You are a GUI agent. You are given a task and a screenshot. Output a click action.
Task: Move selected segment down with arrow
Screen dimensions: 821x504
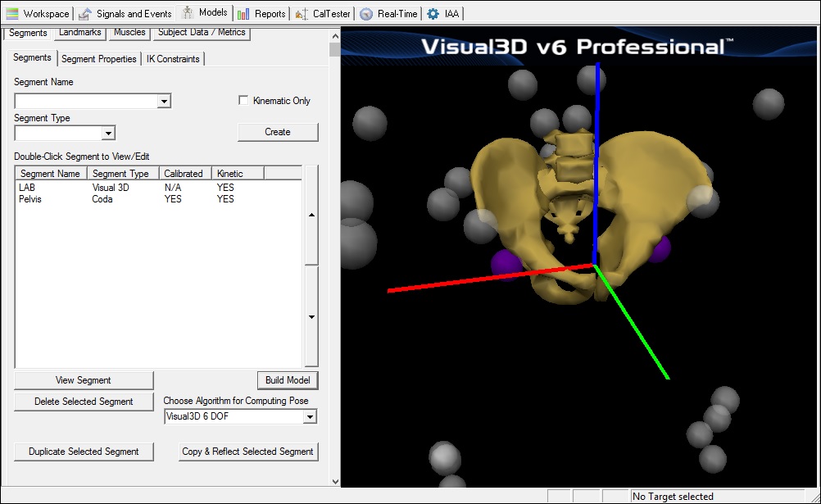[x=311, y=316]
